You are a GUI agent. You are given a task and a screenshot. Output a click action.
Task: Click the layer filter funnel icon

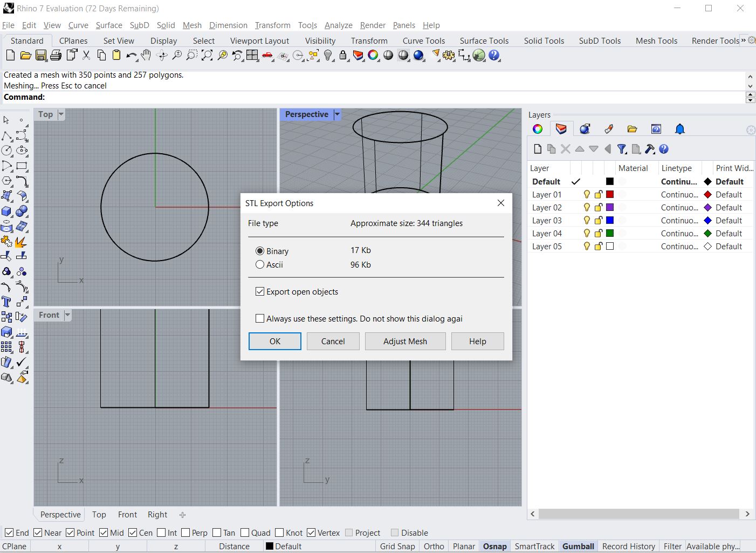coord(622,149)
